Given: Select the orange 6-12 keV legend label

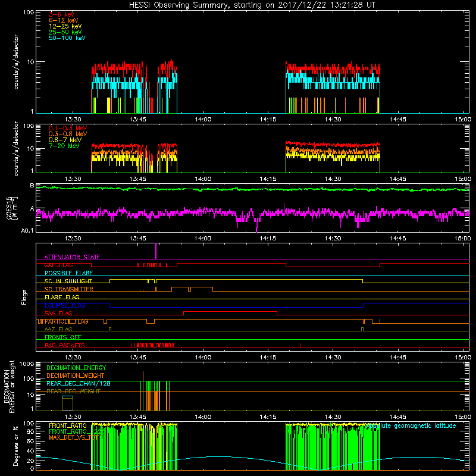Looking at the screenshot, I should click(64, 20).
